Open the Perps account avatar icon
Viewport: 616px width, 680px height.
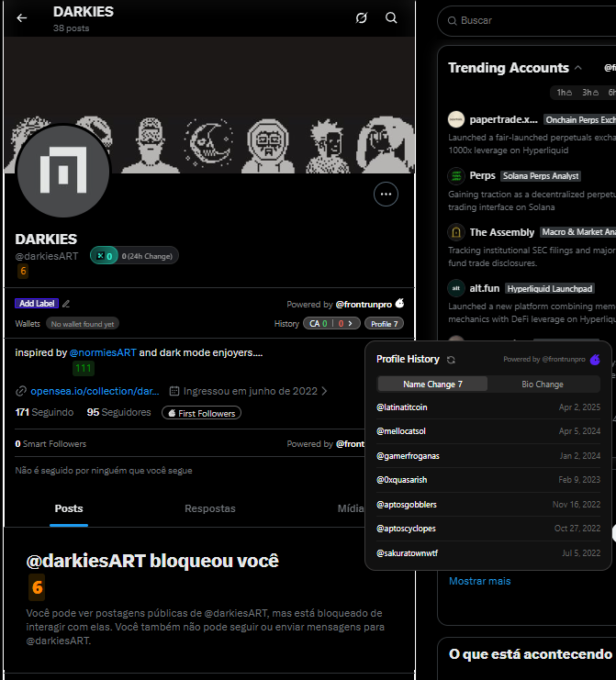point(456,175)
